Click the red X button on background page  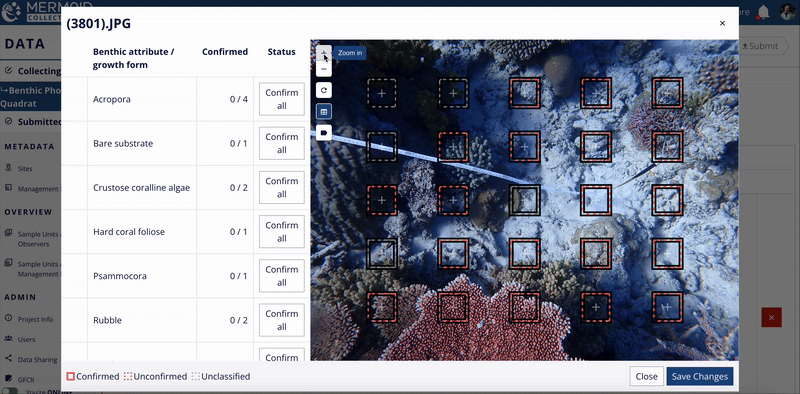771,317
